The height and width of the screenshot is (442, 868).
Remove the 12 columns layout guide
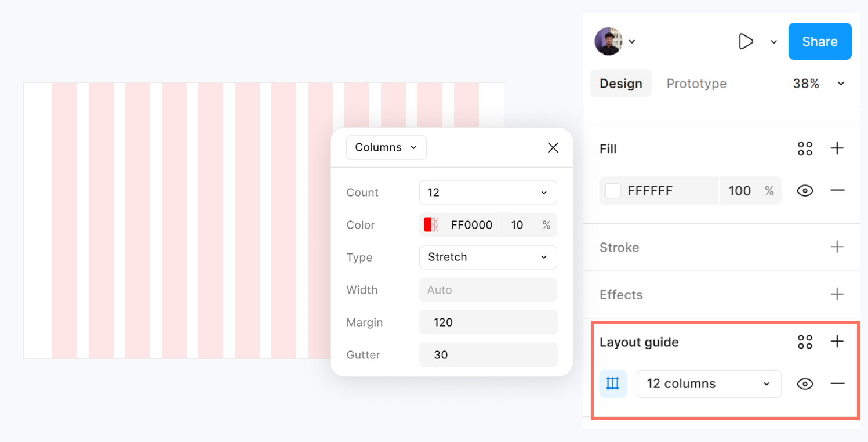837,383
